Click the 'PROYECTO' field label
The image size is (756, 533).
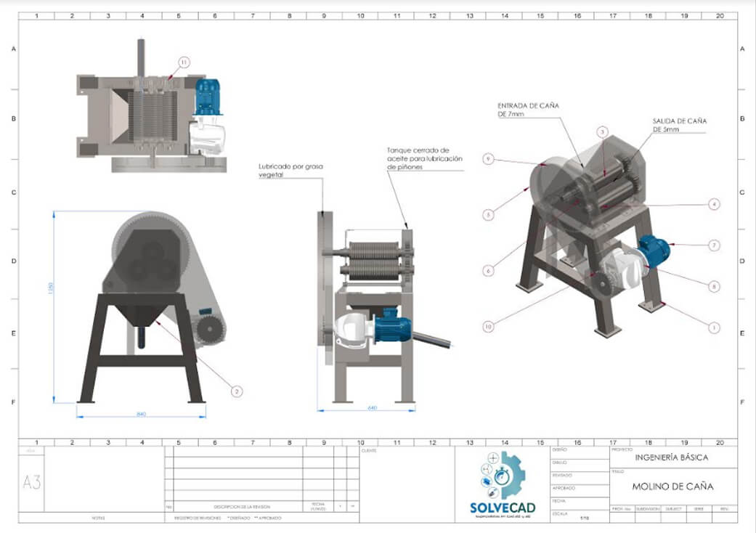(622, 449)
